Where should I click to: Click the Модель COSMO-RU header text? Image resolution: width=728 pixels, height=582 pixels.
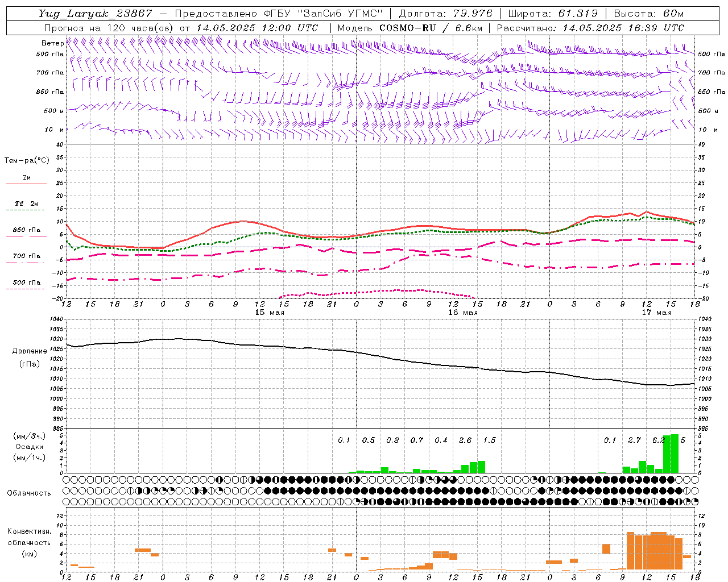coord(410,28)
